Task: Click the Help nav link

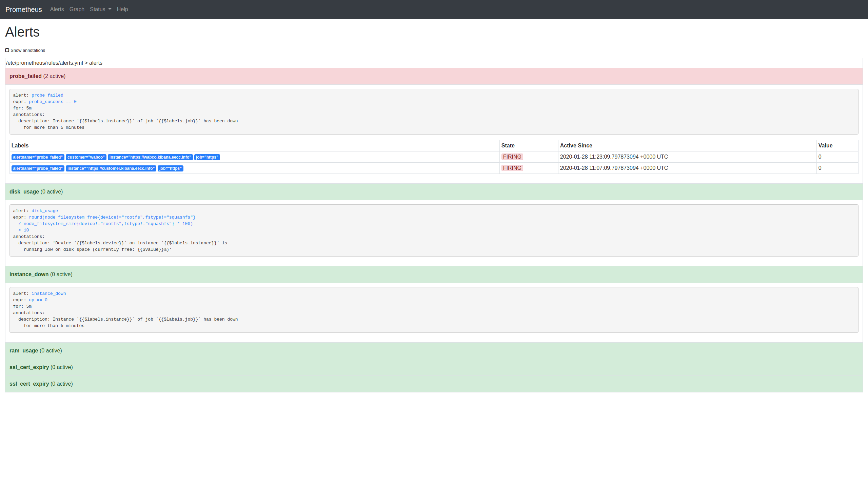Action: coord(122,9)
